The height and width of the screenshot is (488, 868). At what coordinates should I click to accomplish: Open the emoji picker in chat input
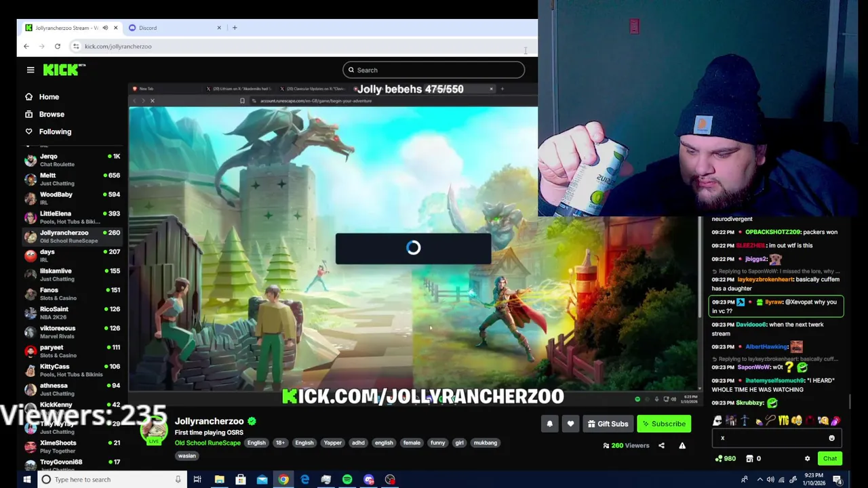coord(831,438)
